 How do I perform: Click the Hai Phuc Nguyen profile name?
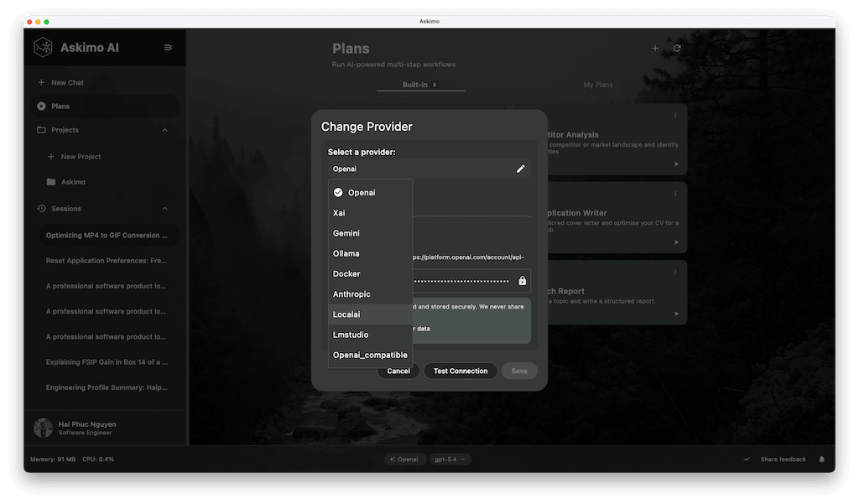[x=87, y=424]
